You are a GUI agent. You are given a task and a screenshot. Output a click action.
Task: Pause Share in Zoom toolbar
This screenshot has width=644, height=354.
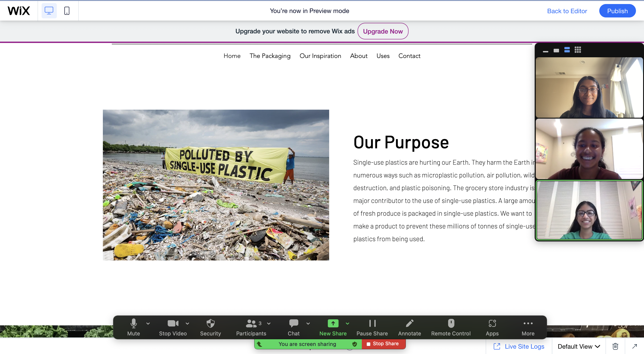click(372, 324)
